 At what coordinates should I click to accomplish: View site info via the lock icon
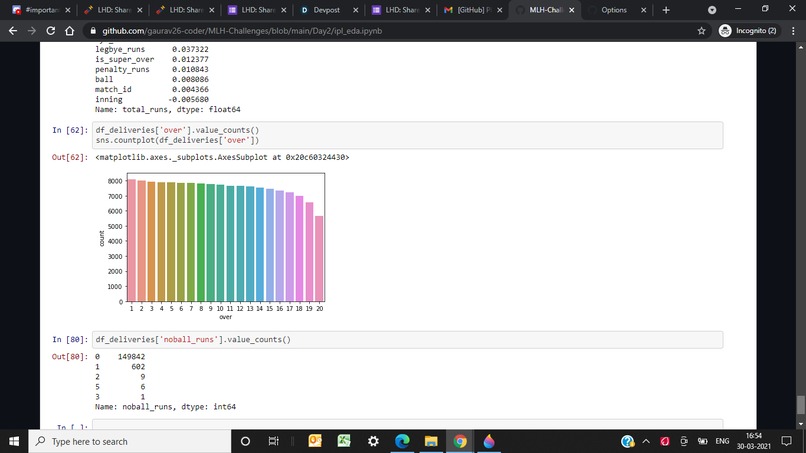[93, 31]
